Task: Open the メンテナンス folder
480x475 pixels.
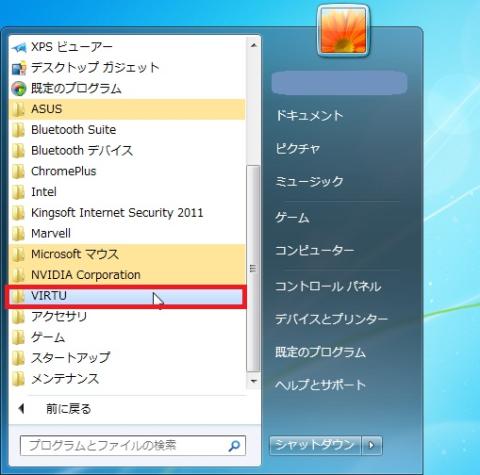Action: (x=127, y=379)
